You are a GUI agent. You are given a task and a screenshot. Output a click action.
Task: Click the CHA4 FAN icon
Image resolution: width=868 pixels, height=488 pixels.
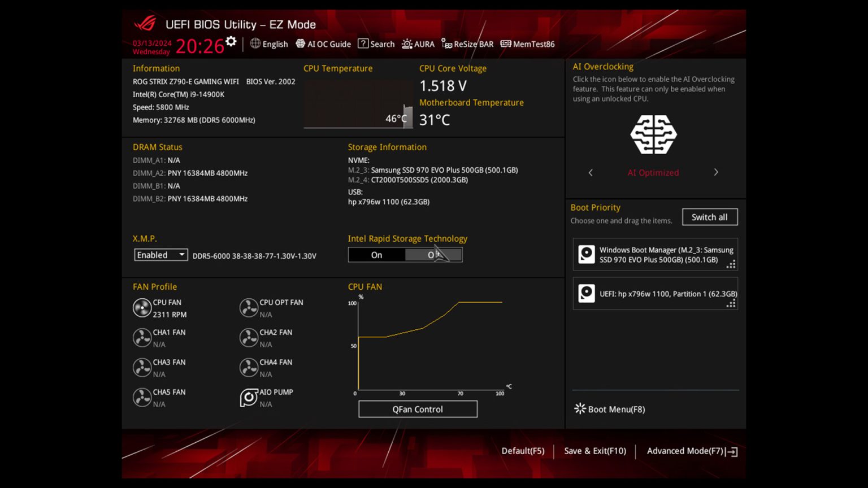click(249, 368)
